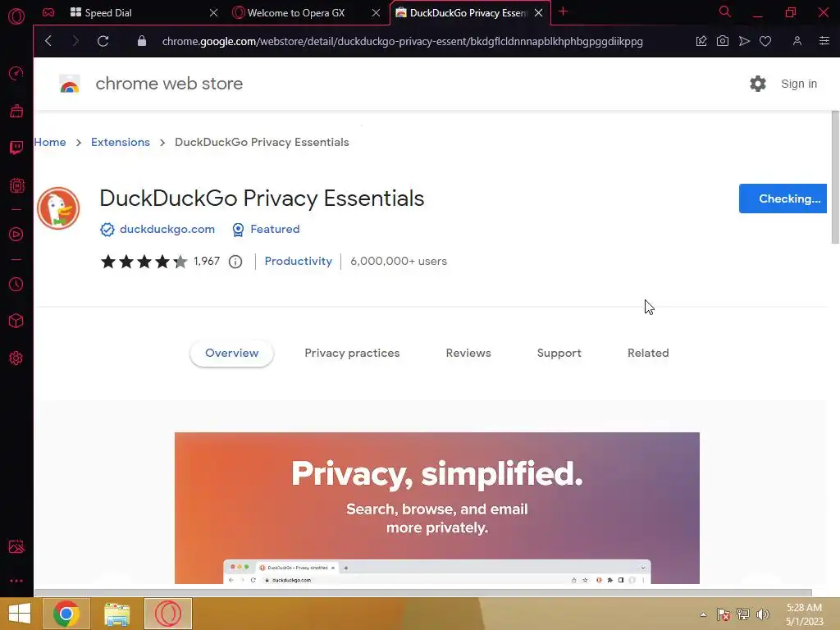Screen dimensions: 840x630
Task: Click the address bar URL field
Action: (x=402, y=41)
